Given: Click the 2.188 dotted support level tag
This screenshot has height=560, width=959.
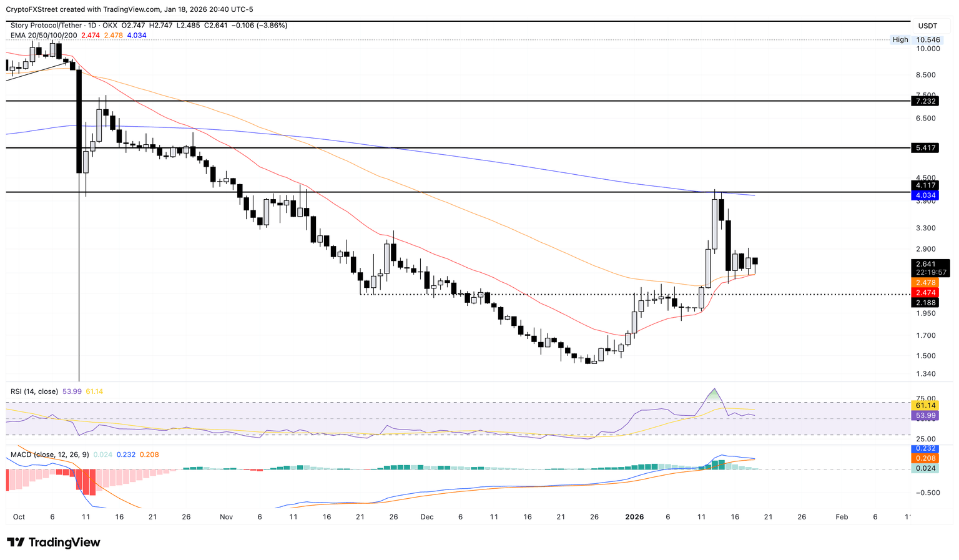Looking at the screenshot, I should pos(925,303).
